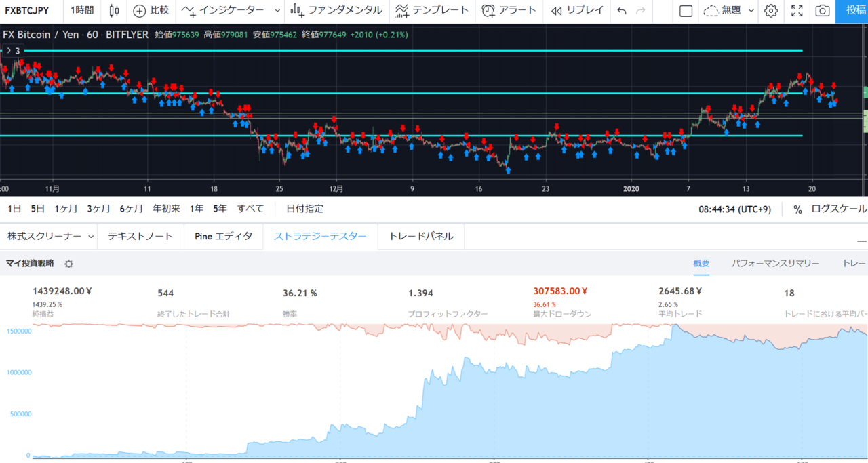The image size is (868, 463).
Task: Click the 2020 label on time axis
Action: pos(631,189)
